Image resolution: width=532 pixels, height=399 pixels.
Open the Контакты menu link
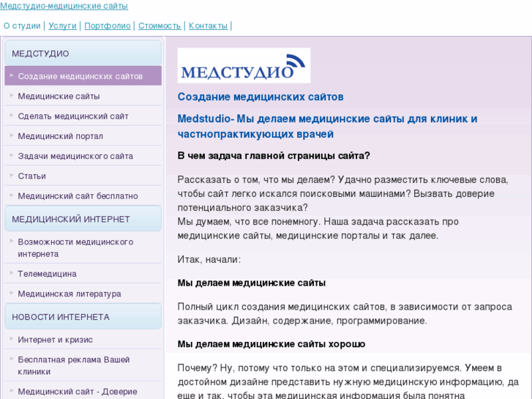[208, 26]
